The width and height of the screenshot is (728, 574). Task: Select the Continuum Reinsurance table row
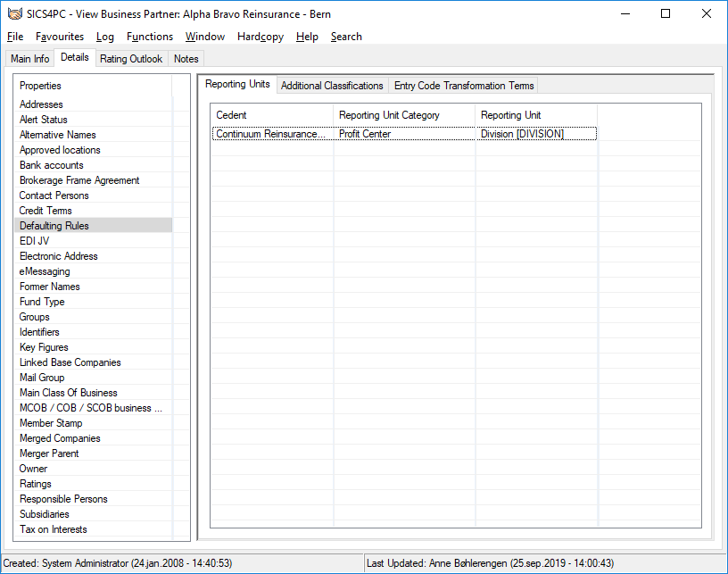point(271,134)
